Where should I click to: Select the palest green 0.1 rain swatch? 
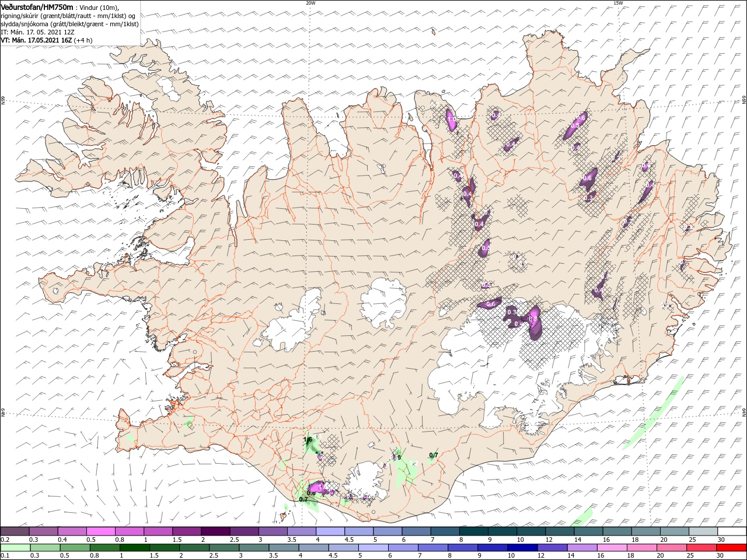[15, 548]
